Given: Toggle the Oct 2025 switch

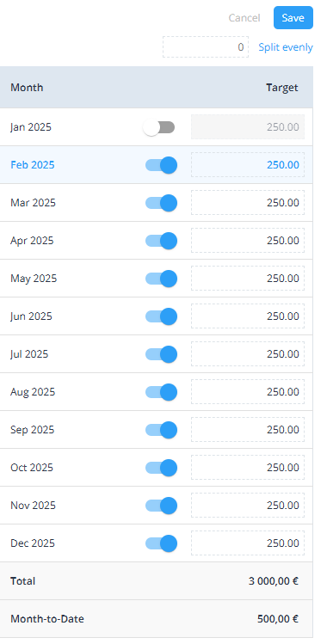Looking at the screenshot, I should (x=161, y=468).
